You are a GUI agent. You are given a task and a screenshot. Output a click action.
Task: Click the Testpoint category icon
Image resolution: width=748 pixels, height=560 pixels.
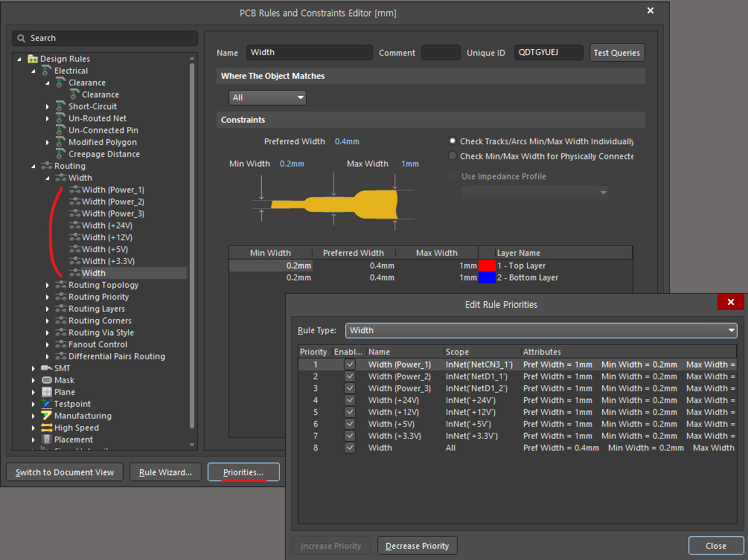46,404
